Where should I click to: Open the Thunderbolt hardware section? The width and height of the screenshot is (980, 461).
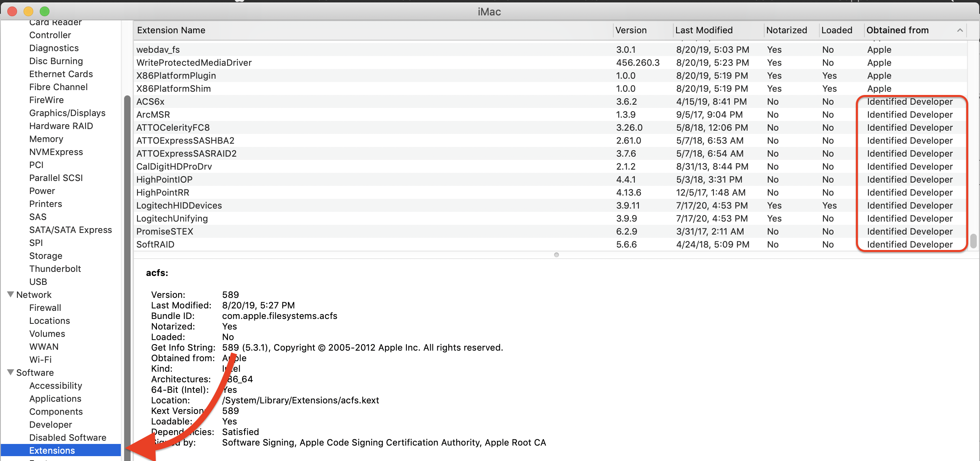tap(55, 269)
